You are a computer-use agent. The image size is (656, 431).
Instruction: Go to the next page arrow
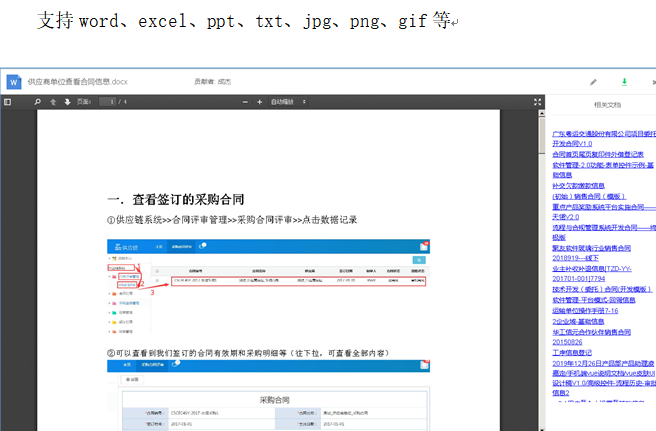pyautogui.click(x=59, y=102)
